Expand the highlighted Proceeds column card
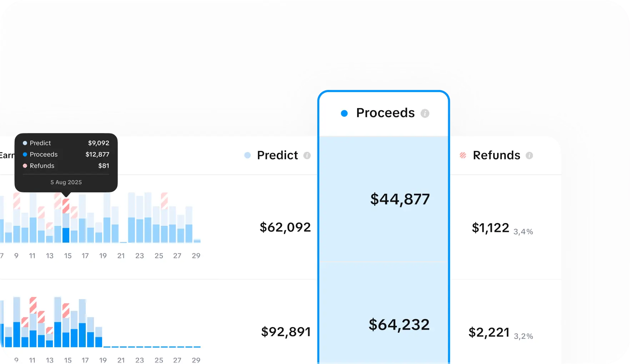This screenshot has height=364, width=630. (383, 112)
